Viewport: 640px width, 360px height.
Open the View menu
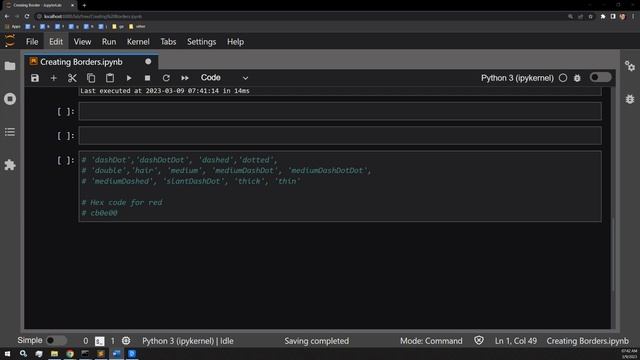pyautogui.click(x=82, y=42)
